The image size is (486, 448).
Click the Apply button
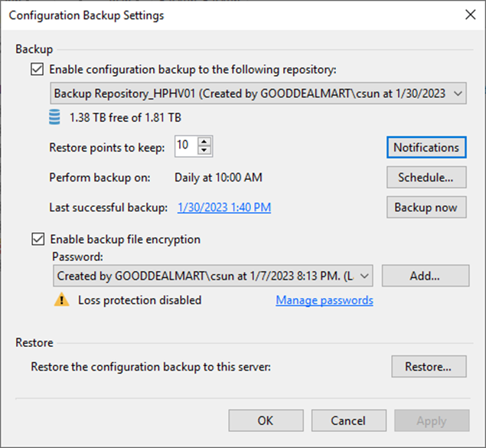click(x=432, y=420)
